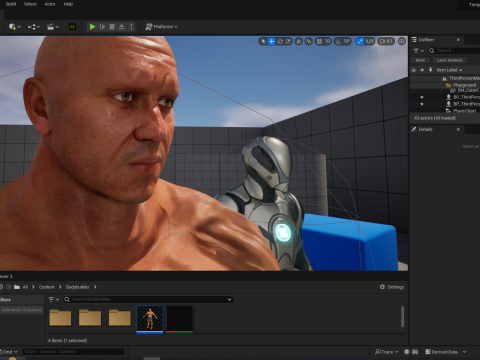Select the PlayerStart actor in Outliner
The image size is (480, 360).
(445, 111)
